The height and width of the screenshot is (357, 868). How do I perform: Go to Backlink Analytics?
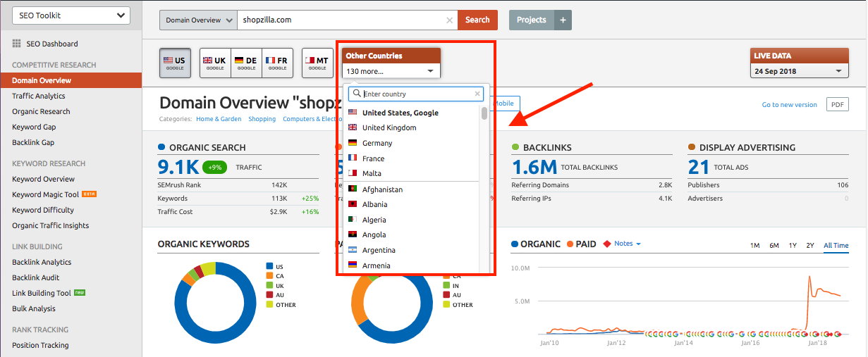42,262
